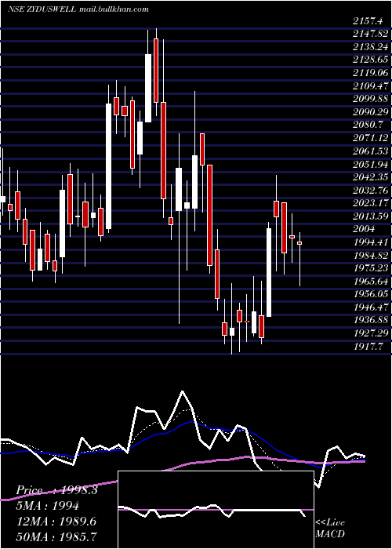Select the 2032.76 price axis label

click(370, 190)
